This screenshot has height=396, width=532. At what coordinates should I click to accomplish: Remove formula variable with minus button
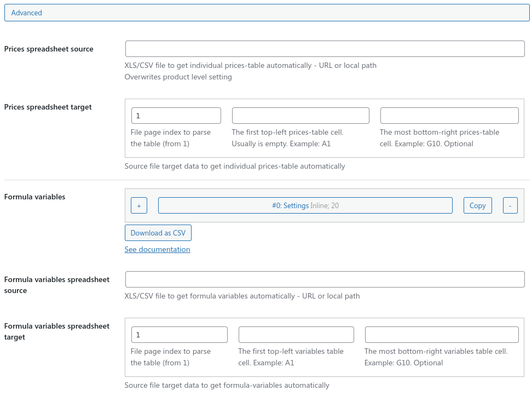(510, 205)
